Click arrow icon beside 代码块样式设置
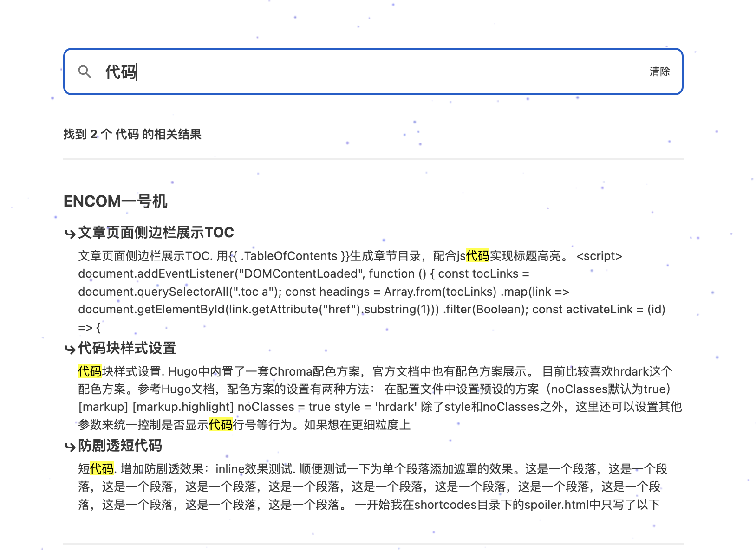The width and height of the screenshot is (756, 558). coord(70,349)
